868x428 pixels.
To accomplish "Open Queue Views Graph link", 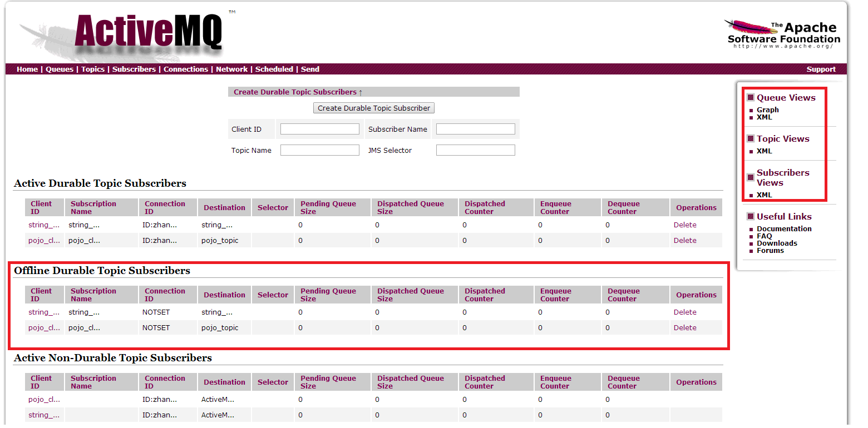I will 768,110.
